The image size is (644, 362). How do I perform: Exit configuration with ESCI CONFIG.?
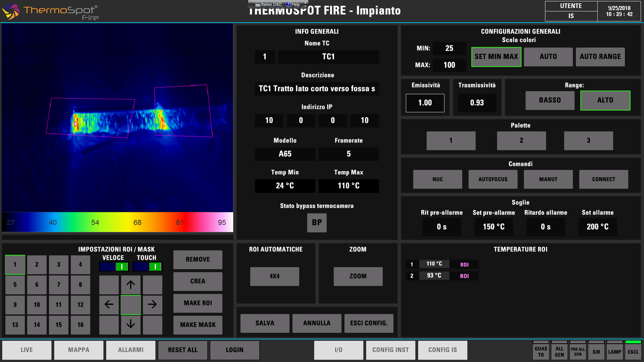pyautogui.click(x=369, y=323)
